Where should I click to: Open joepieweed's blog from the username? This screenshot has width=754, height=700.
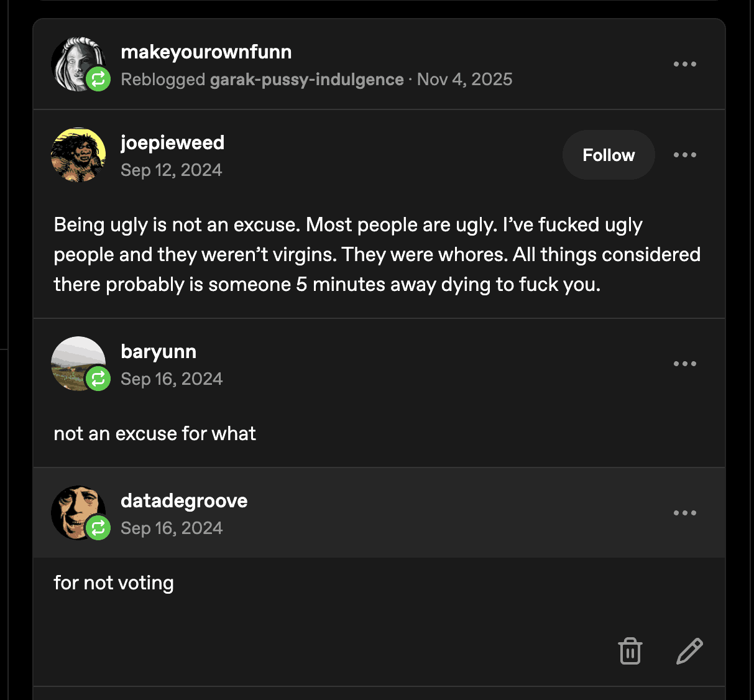(x=172, y=142)
